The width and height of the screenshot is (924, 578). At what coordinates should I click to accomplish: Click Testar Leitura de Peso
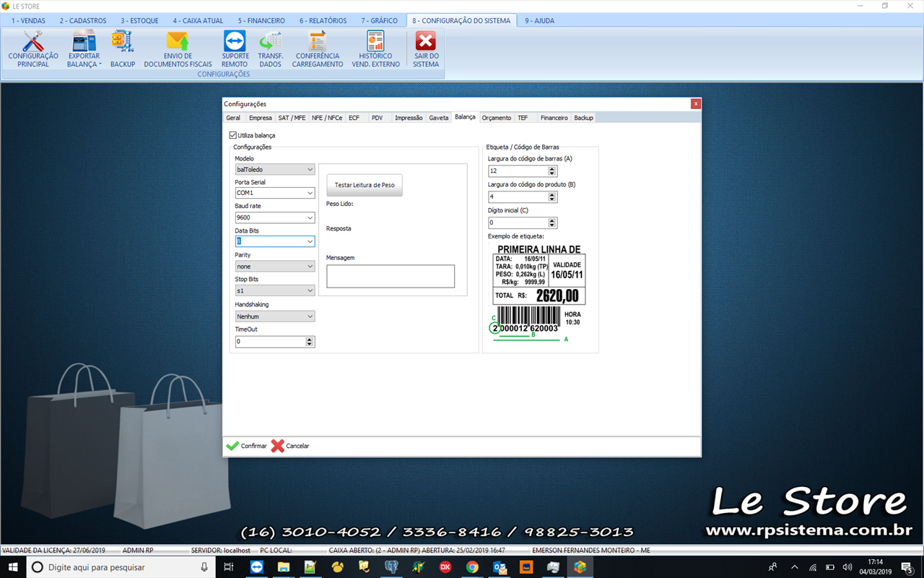pos(365,185)
